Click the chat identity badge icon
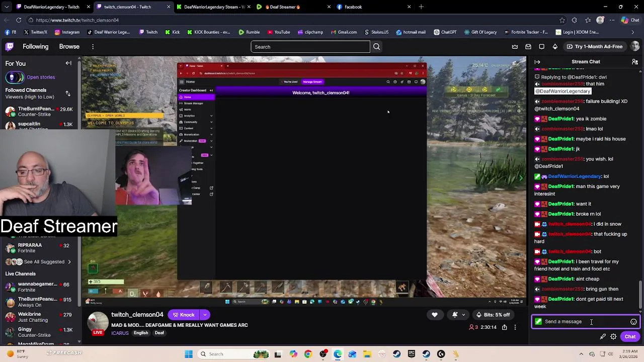644x362 pixels. (538, 322)
